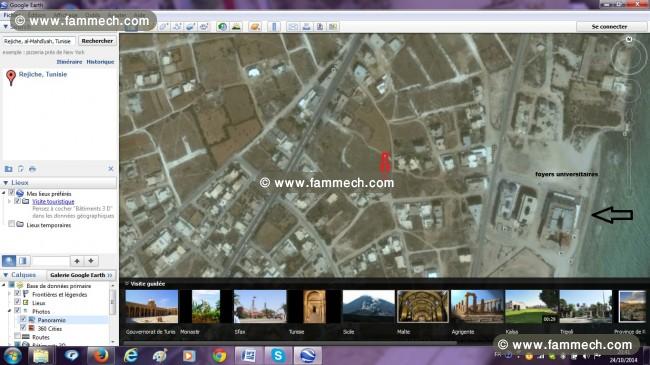Viewport: 650px width, 365px height.
Task: Select the Ruler measuring tool
Action: (x=274, y=27)
